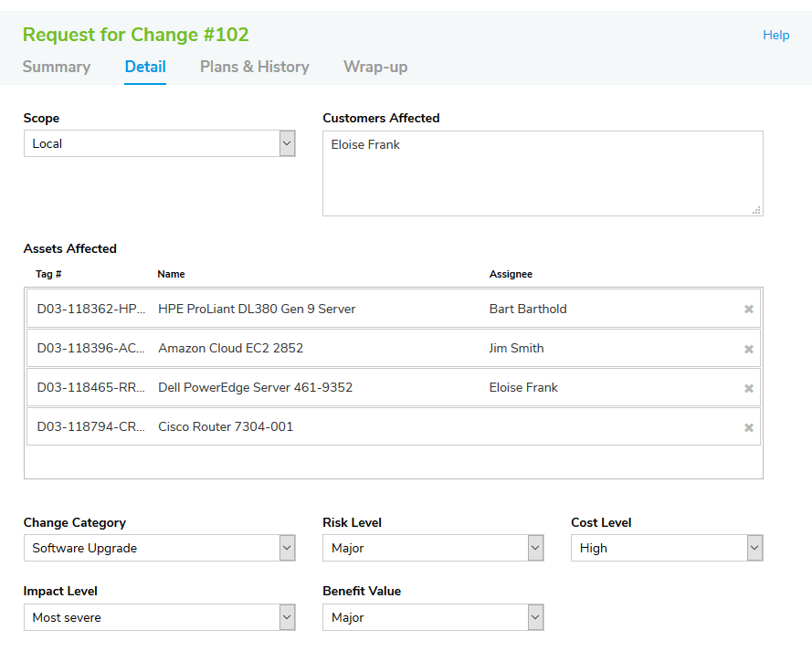Click the Benefit Value dropdown arrow icon
812x651 pixels.
coord(533,616)
